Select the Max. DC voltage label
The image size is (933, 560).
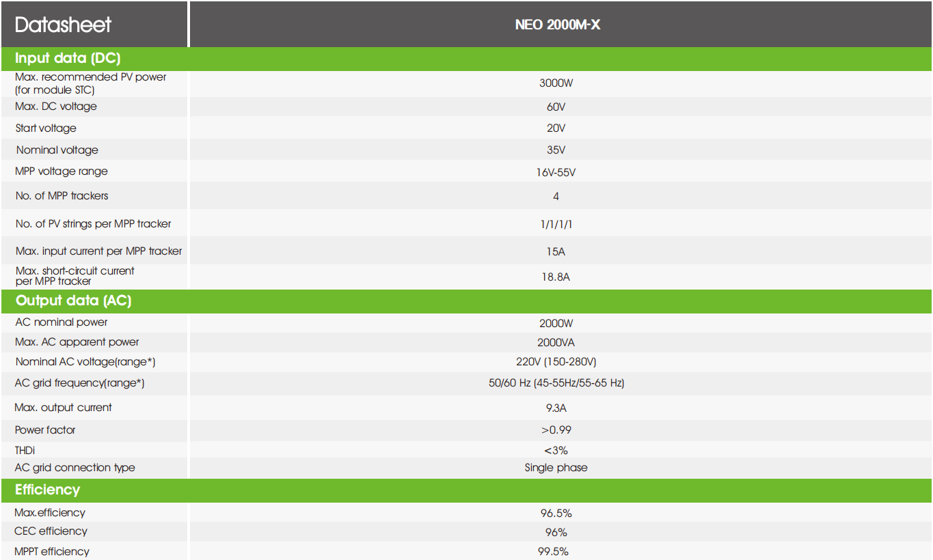(56, 107)
